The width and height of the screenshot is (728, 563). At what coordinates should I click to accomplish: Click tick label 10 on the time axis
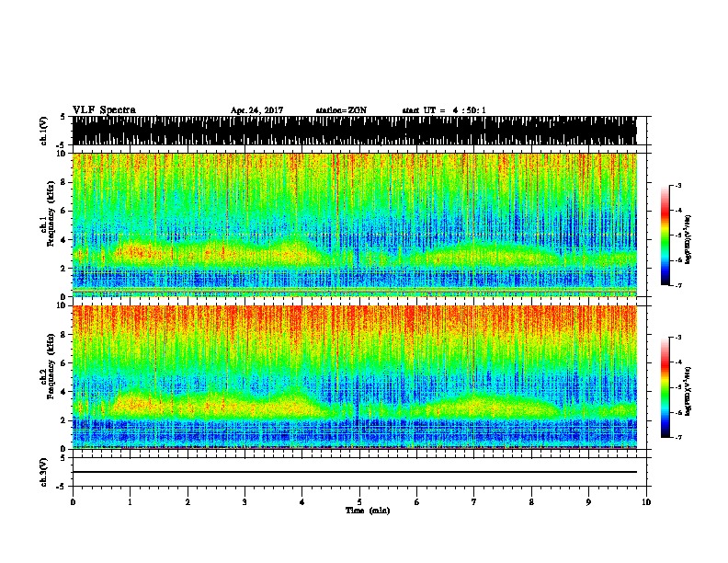coord(646,501)
